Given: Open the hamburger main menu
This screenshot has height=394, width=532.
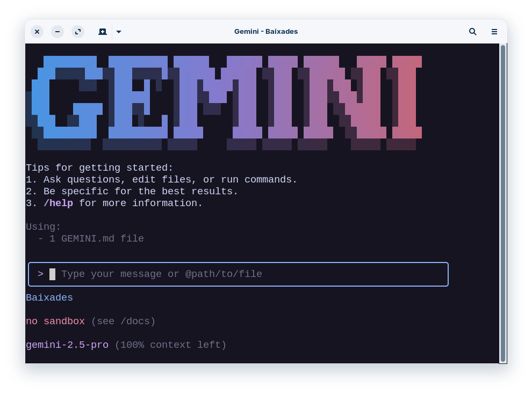Looking at the screenshot, I should (x=494, y=32).
